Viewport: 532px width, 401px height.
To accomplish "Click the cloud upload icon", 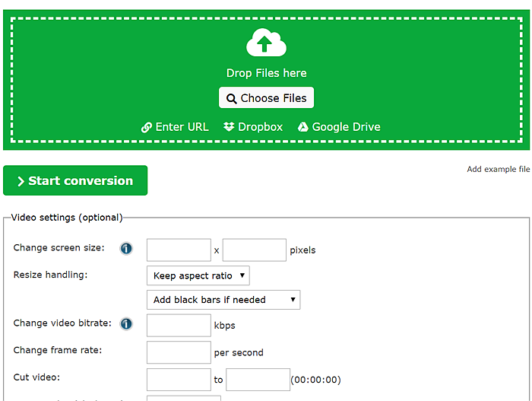I will (266, 43).
